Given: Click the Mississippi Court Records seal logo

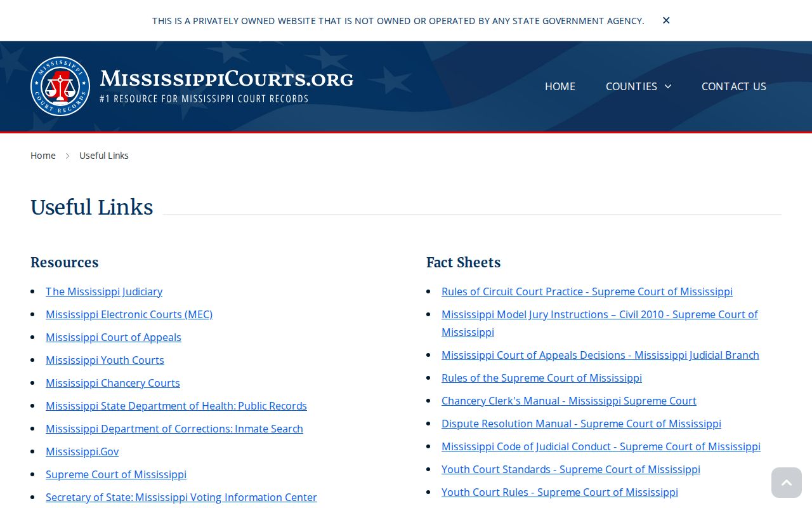Looking at the screenshot, I should (60, 86).
